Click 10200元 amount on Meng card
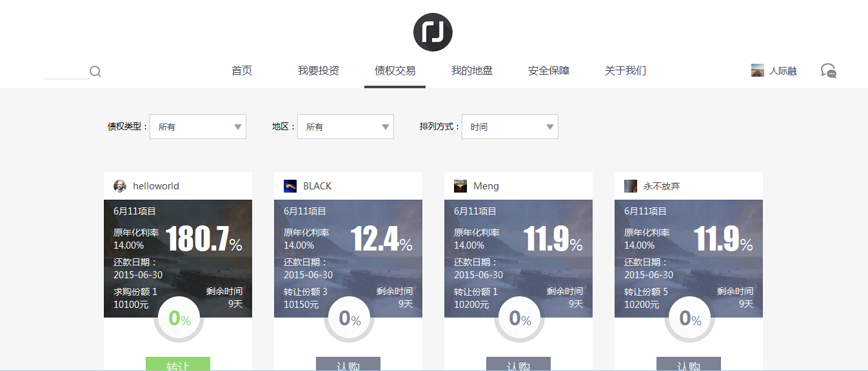 [471, 304]
